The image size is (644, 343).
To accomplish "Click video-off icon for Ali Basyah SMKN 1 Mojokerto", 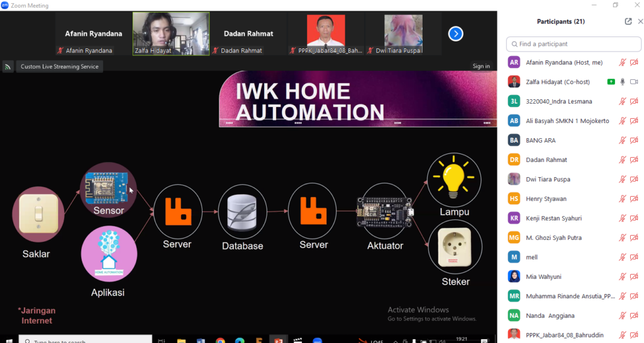I will 634,121.
